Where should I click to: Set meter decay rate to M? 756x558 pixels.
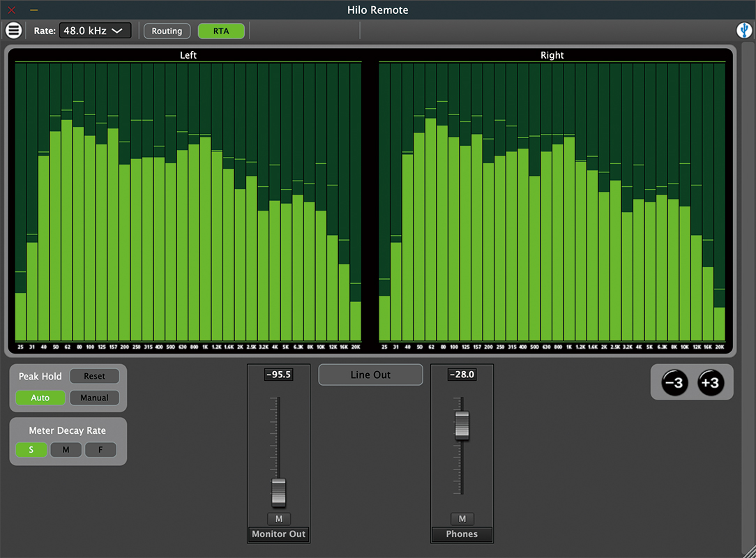pyautogui.click(x=66, y=450)
